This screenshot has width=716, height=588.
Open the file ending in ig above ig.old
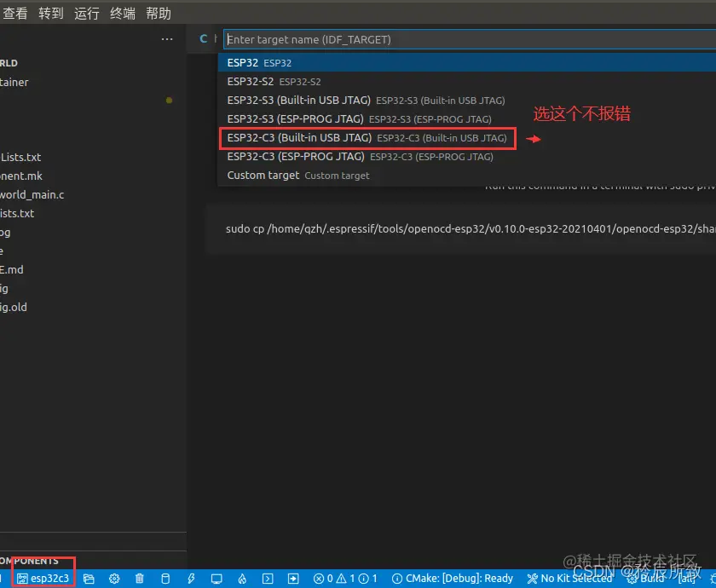tap(4, 288)
